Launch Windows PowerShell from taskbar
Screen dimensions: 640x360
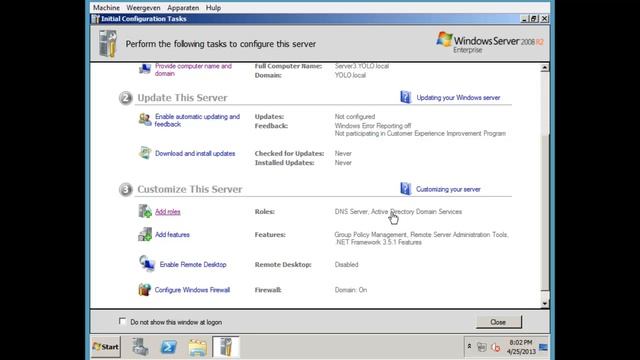click(169, 347)
